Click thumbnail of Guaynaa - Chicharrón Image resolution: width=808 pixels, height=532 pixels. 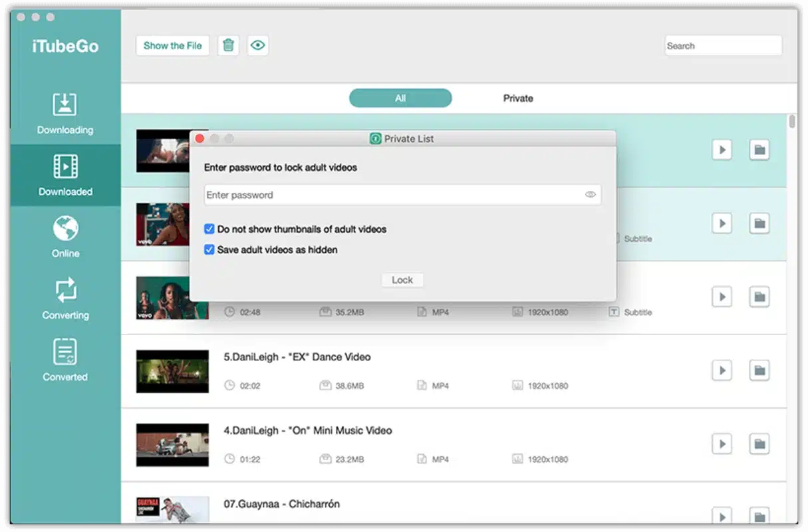pos(172,510)
